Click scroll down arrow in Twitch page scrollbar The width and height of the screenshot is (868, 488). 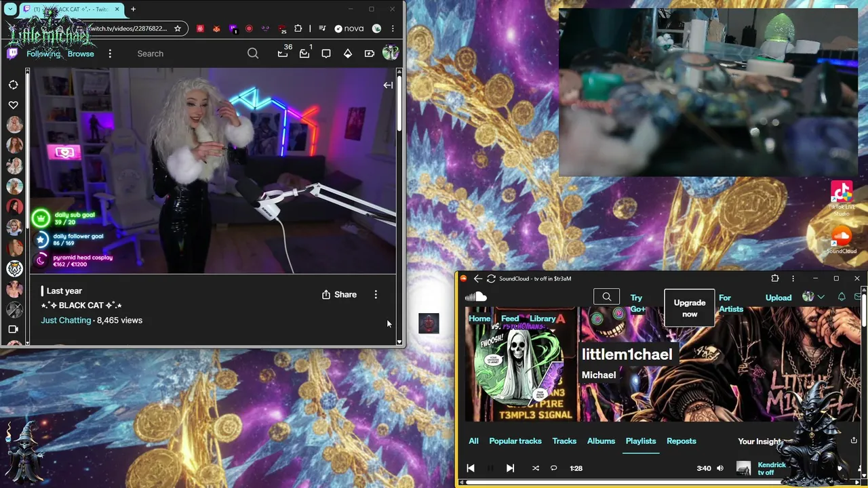click(x=399, y=342)
